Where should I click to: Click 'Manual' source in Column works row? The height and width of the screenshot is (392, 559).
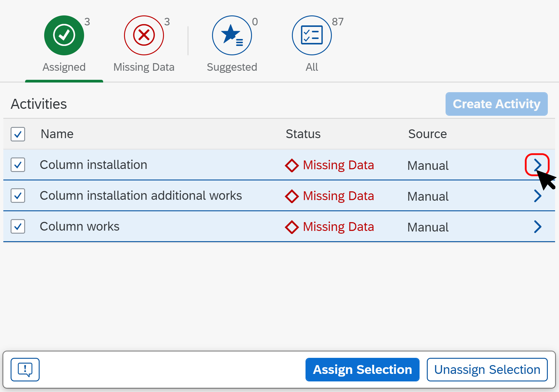[x=428, y=227]
